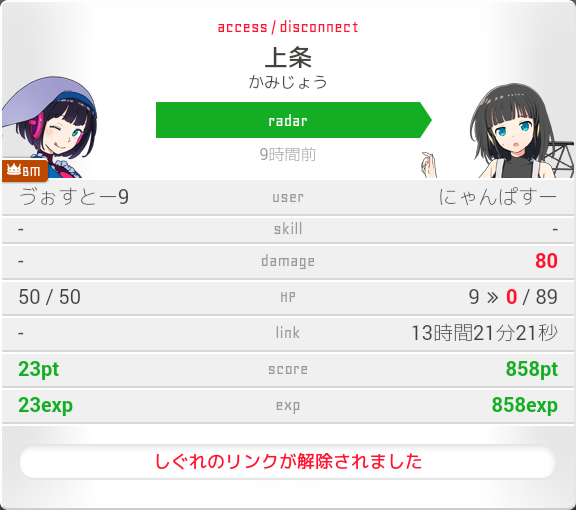This screenshot has height=510, width=576.
Task: Click the access / disconnect header
Action: point(288,27)
